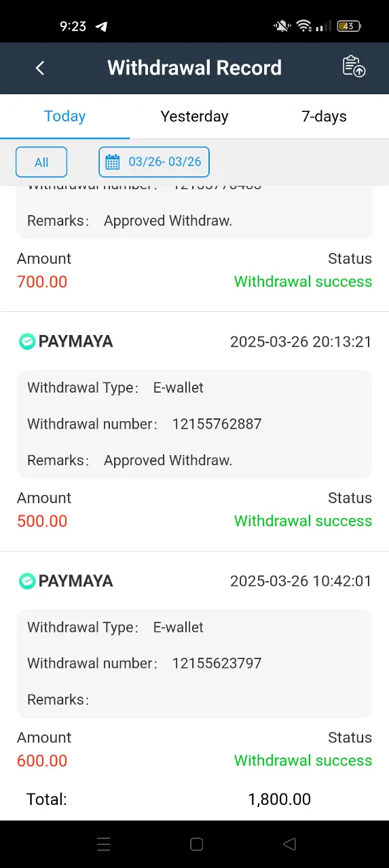Select the Today tab
389x868 pixels.
tap(64, 117)
